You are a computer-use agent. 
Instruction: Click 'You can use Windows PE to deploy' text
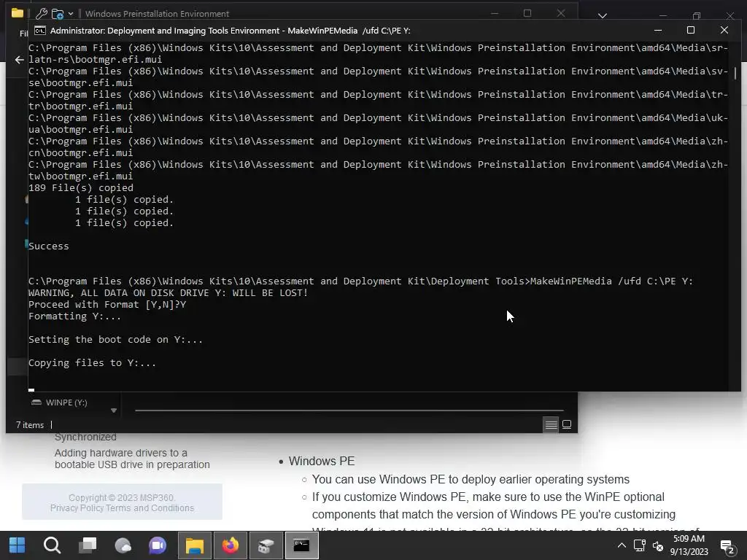(471, 479)
